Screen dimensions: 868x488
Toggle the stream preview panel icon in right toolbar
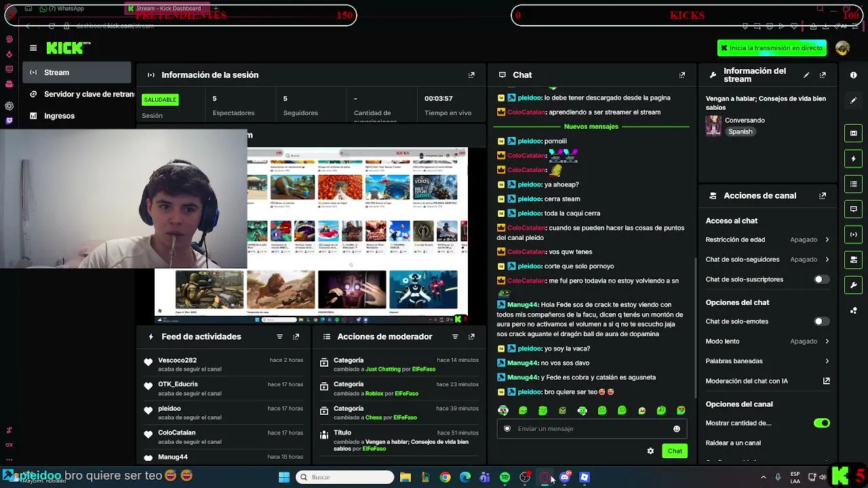point(854,133)
